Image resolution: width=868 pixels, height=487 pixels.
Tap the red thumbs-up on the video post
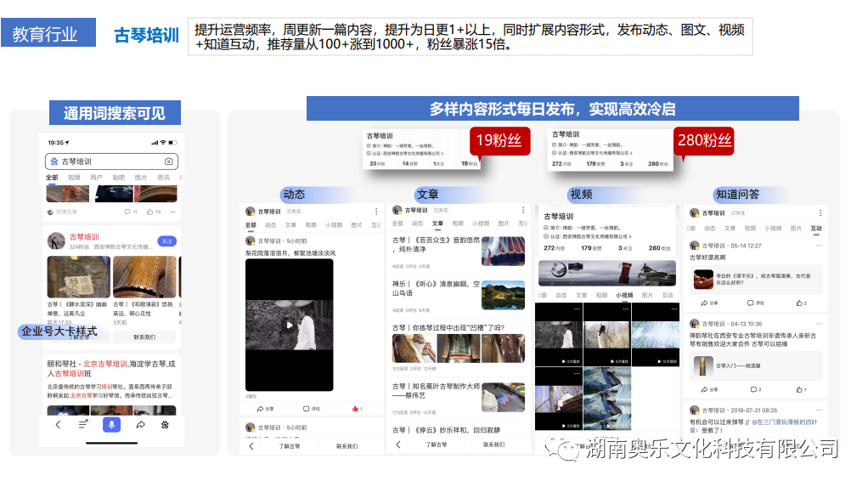pyautogui.click(x=357, y=409)
